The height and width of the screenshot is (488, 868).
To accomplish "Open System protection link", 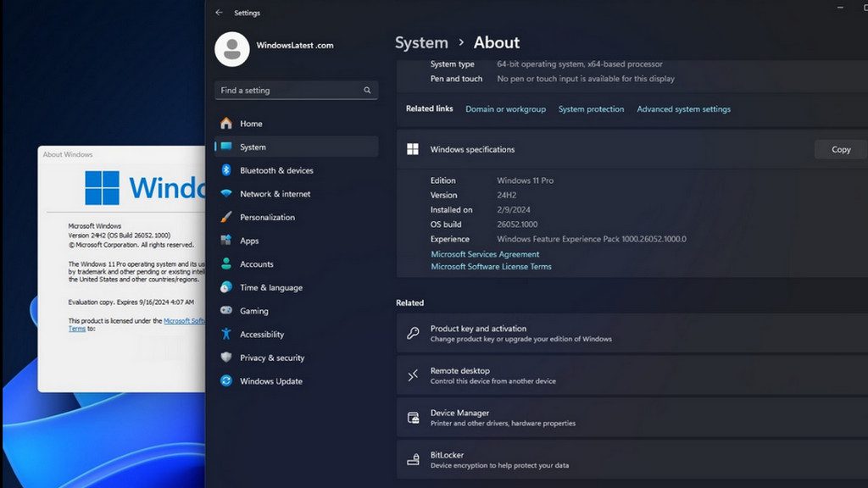I will pos(591,109).
